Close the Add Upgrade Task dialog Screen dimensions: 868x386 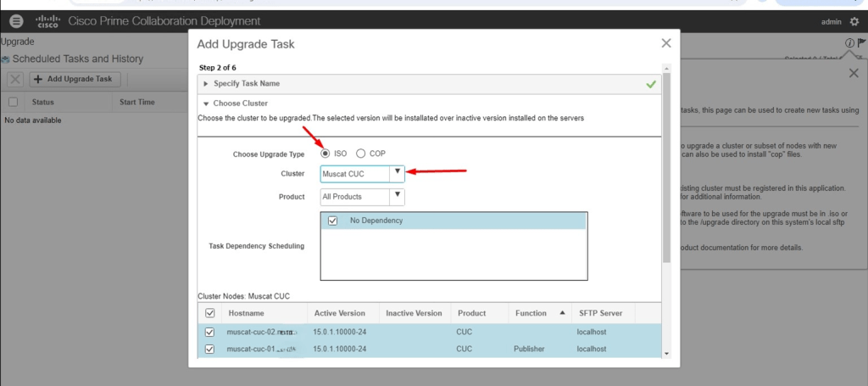(666, 43)
